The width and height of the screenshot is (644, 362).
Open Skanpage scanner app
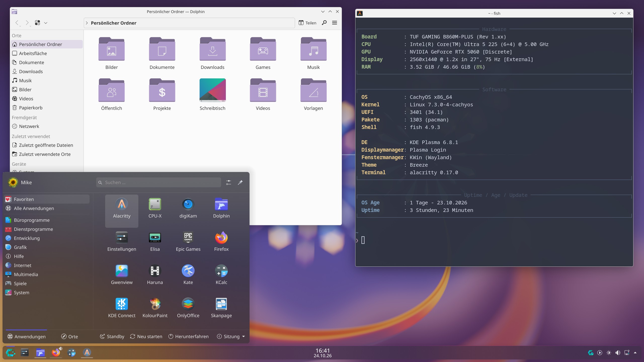221,308
